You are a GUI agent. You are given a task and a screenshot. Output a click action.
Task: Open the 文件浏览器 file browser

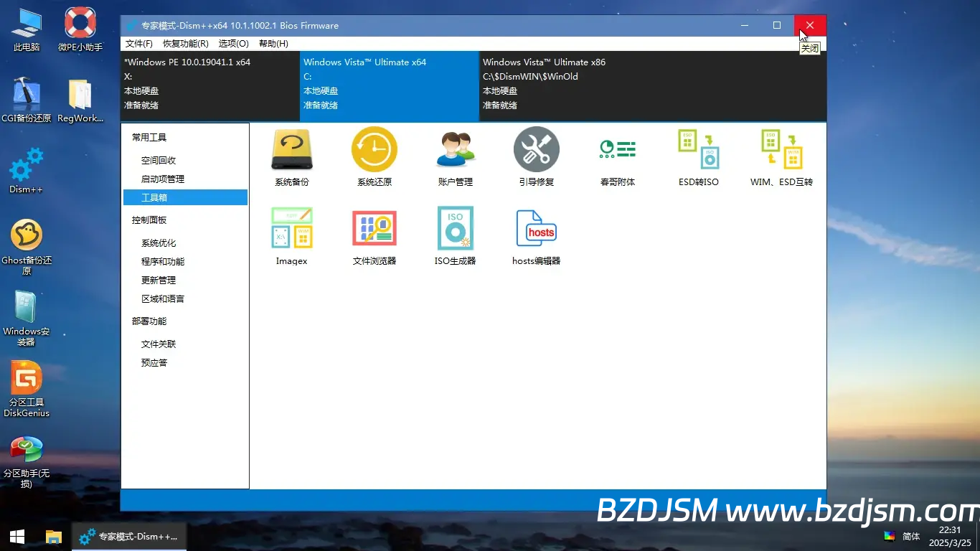pos(374,237)
